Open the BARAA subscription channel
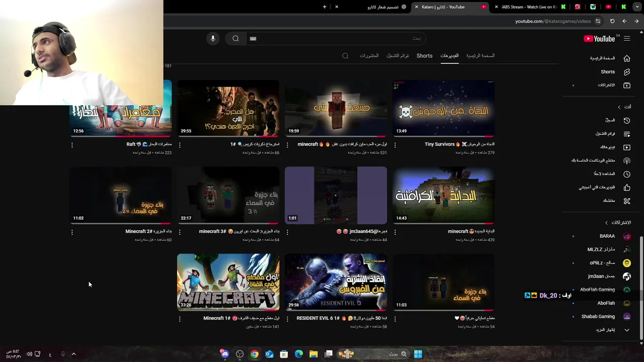 607,236
